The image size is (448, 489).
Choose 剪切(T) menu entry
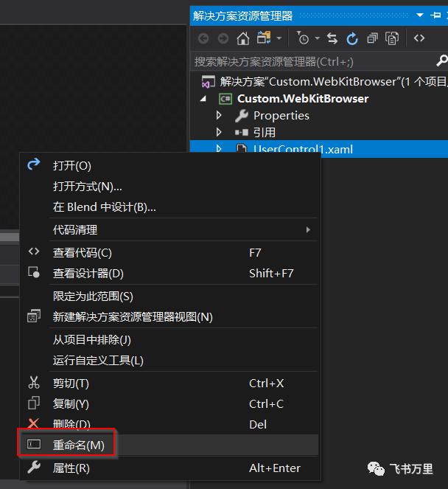[169, 383]
